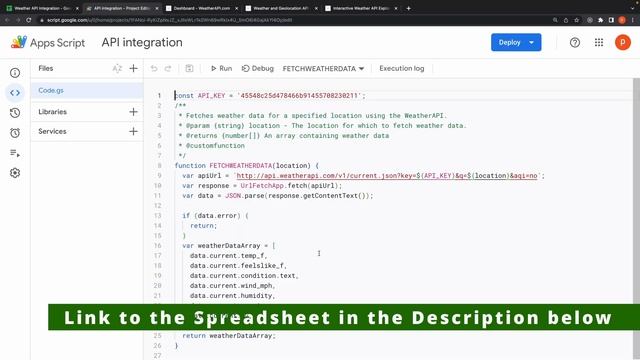
Task: Click the function FETCHWEATHERDATA declaration on line 8
Action: pos(247,166)
